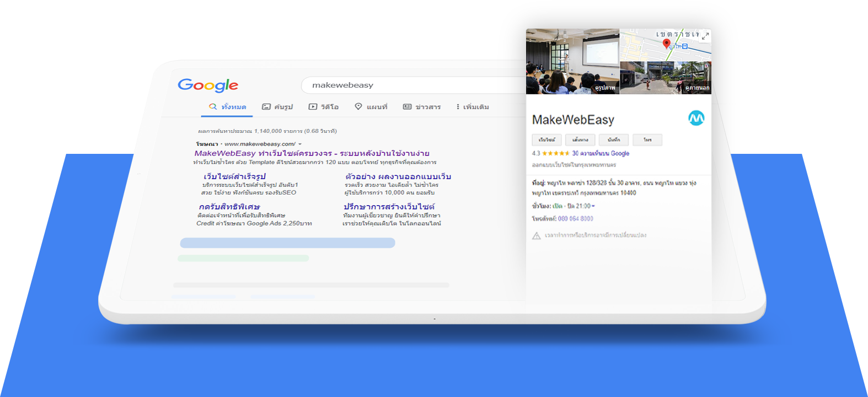
Task: Open the วิดีโอ videos tab
Action: [x=324, y=107]
